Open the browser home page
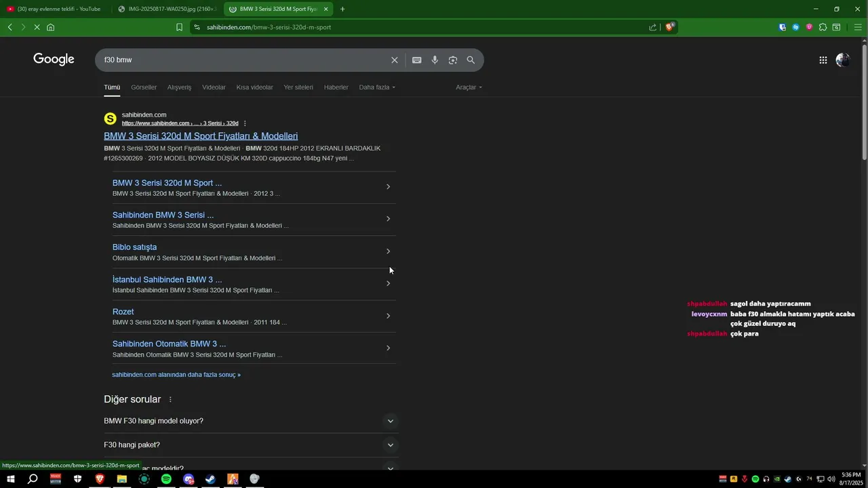The width and height of the screenshot is (868, 488). [50, 27]
